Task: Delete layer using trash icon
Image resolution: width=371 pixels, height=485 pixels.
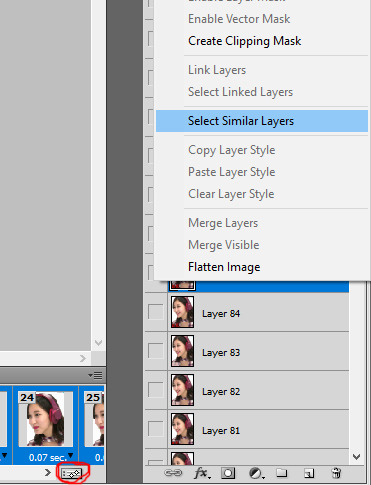Action: (336, 473)
